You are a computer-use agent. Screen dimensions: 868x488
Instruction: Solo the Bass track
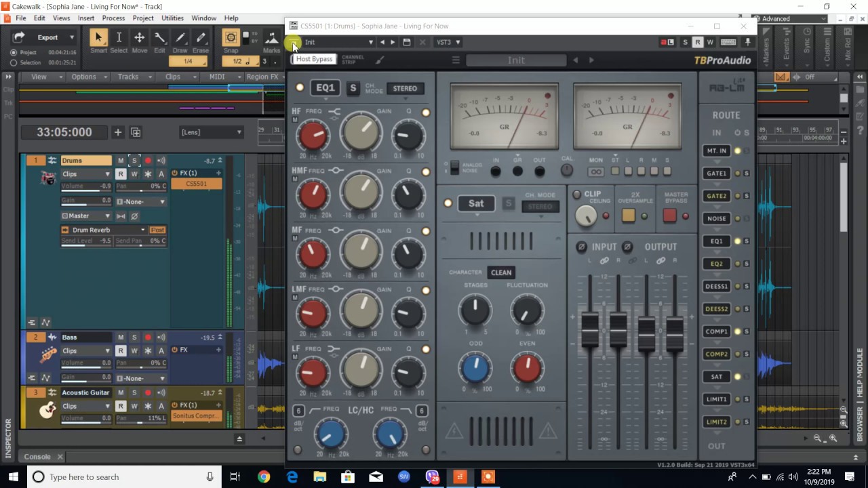[134, 338]
